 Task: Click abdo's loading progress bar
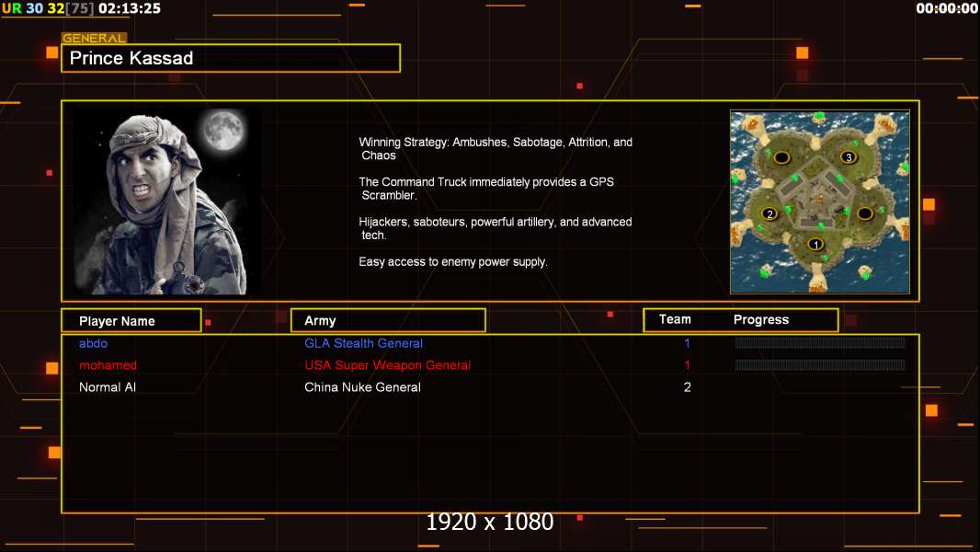coord(820,342)
